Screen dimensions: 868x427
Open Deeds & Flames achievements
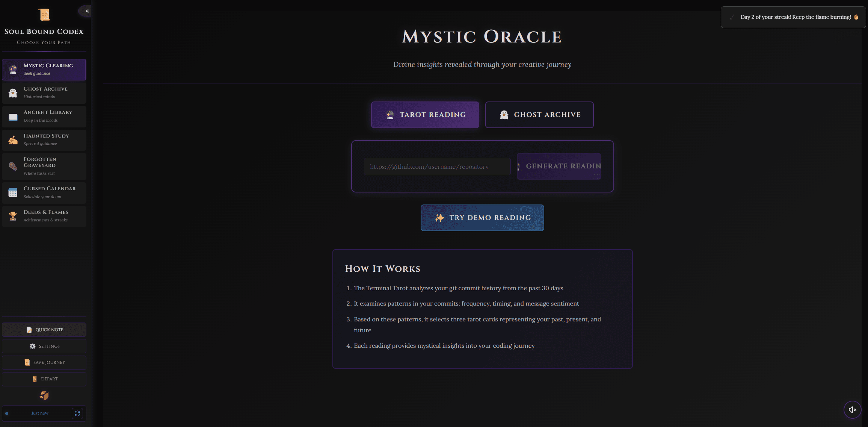44,216
